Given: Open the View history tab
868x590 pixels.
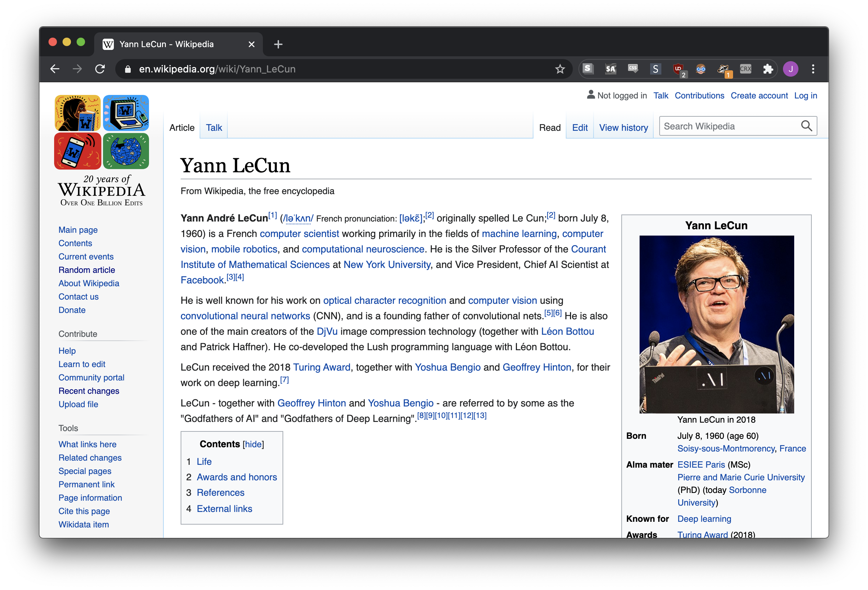Looking at the screenshot, I should pyautogui.click(x=623, y=128).
